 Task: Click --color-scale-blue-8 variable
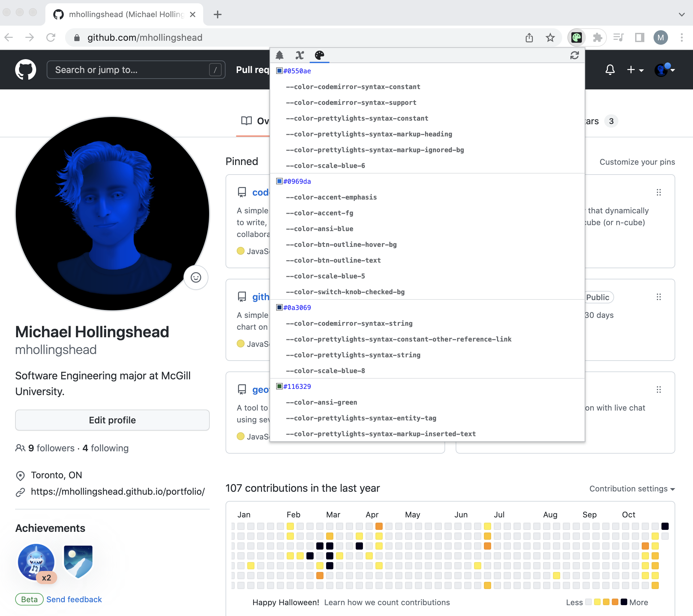325,371
